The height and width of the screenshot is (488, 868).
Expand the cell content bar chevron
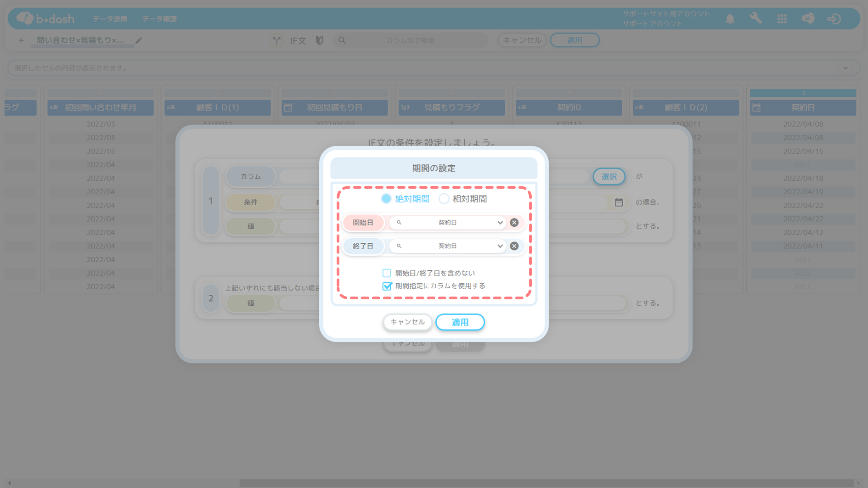[x=845, y=68]
